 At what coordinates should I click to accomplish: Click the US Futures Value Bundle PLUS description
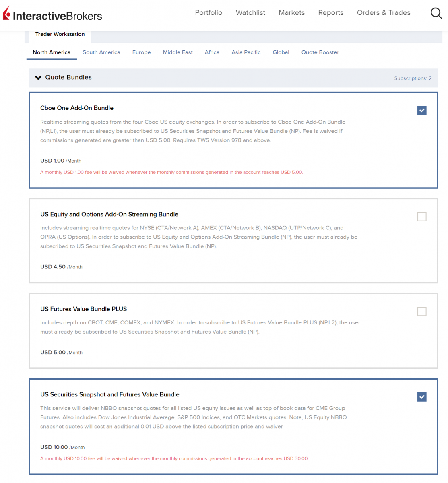tap(200, 327)
